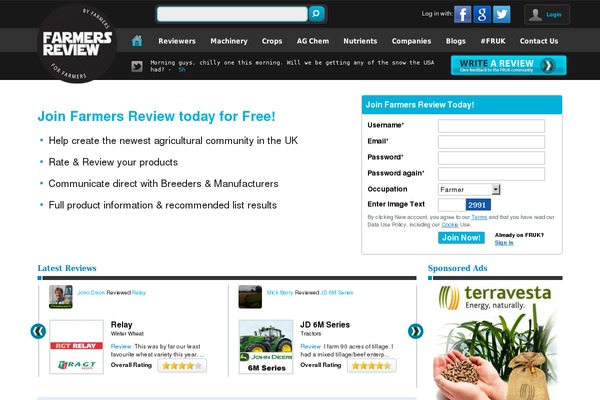Open Jono Dixon's avatar thumbnail
This screenshot has height=400, width=600.
coord(61,297)
